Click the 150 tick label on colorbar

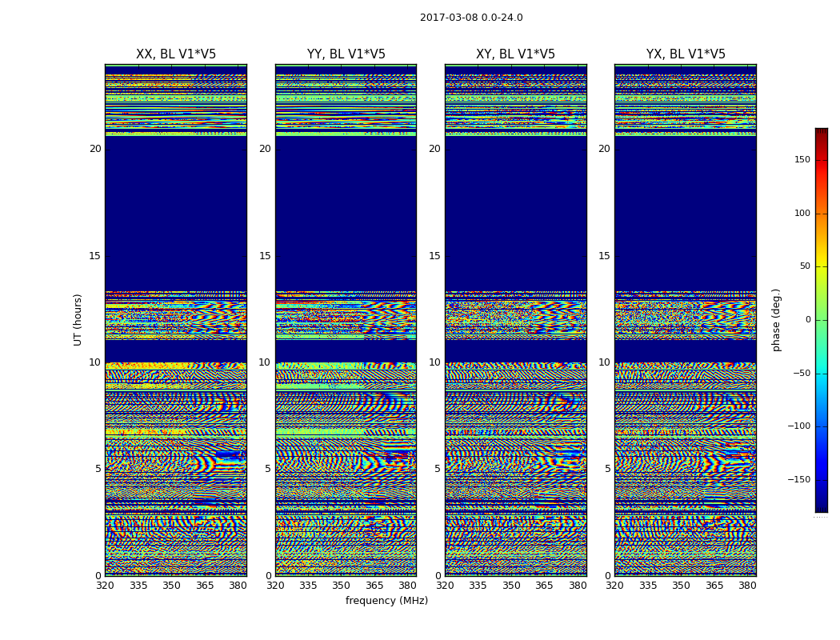tap(802, 159)
